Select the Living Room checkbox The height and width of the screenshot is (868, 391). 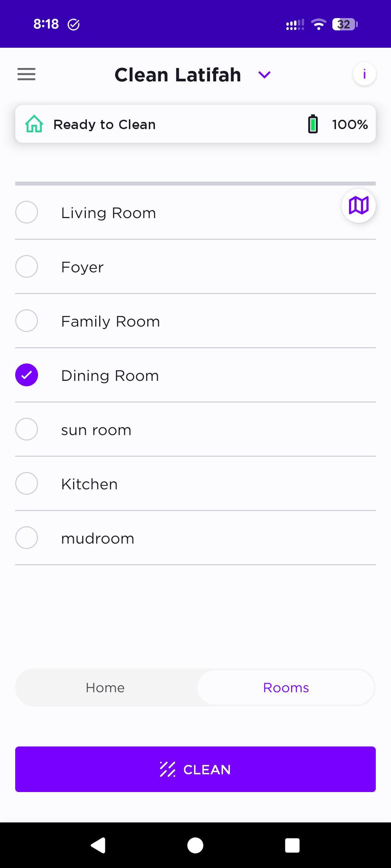(x=26, y=212)
